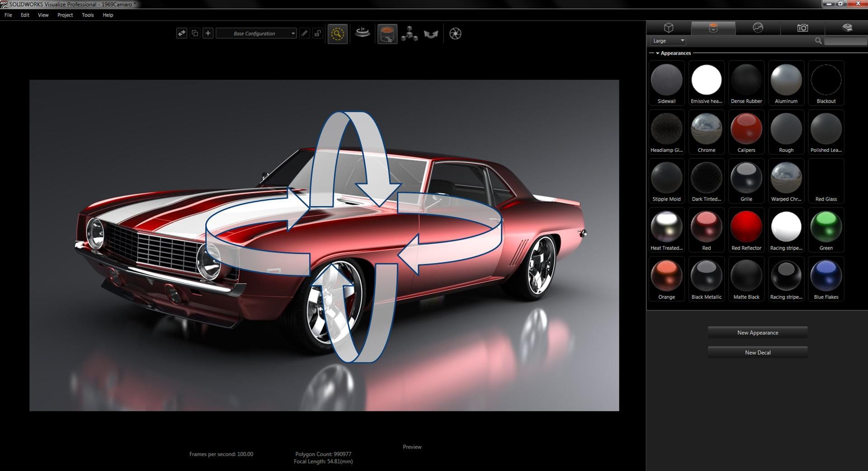Select the Stipple Mold appearance
The width and height of the screenshot is (868, 471).
[x=666, y=181]
